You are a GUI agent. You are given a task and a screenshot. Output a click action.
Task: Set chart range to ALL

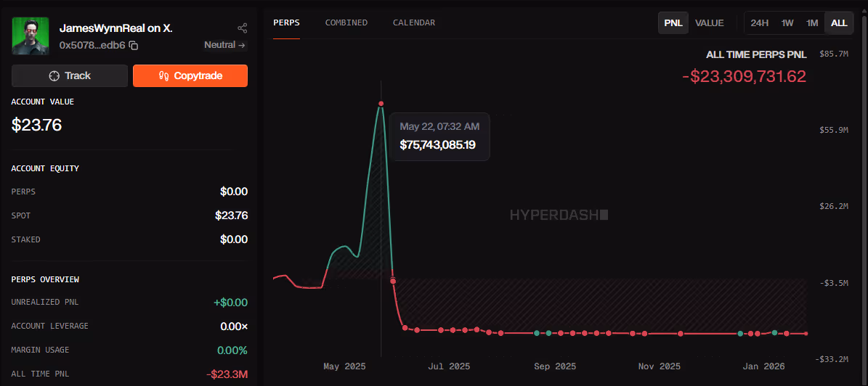(x=839, y=22)
